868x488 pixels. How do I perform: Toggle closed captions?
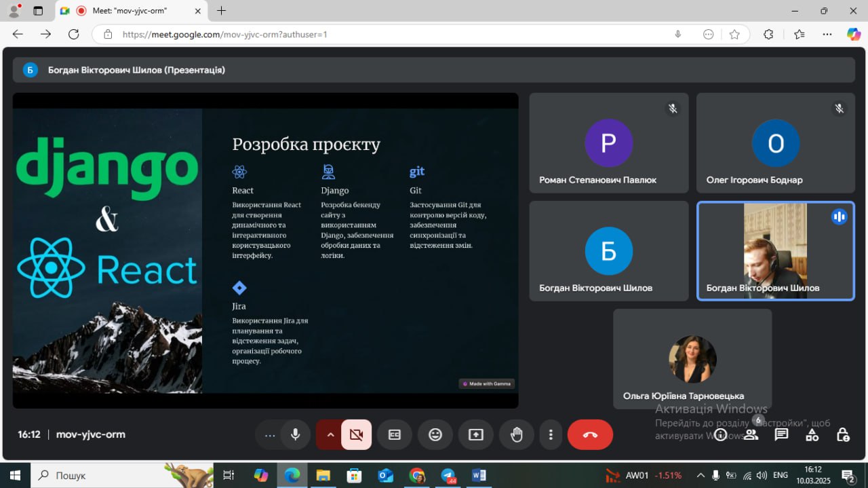(x=395, y=434)
